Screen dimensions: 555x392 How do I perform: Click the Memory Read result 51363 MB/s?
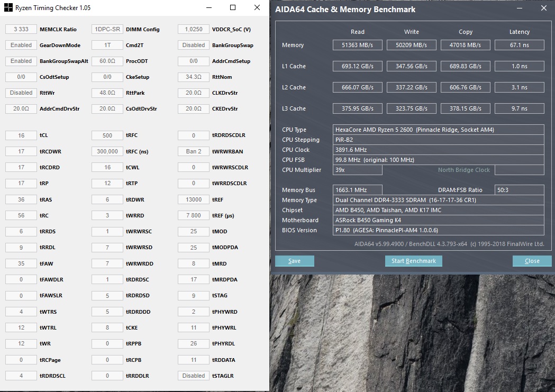(x=358, y=45)
